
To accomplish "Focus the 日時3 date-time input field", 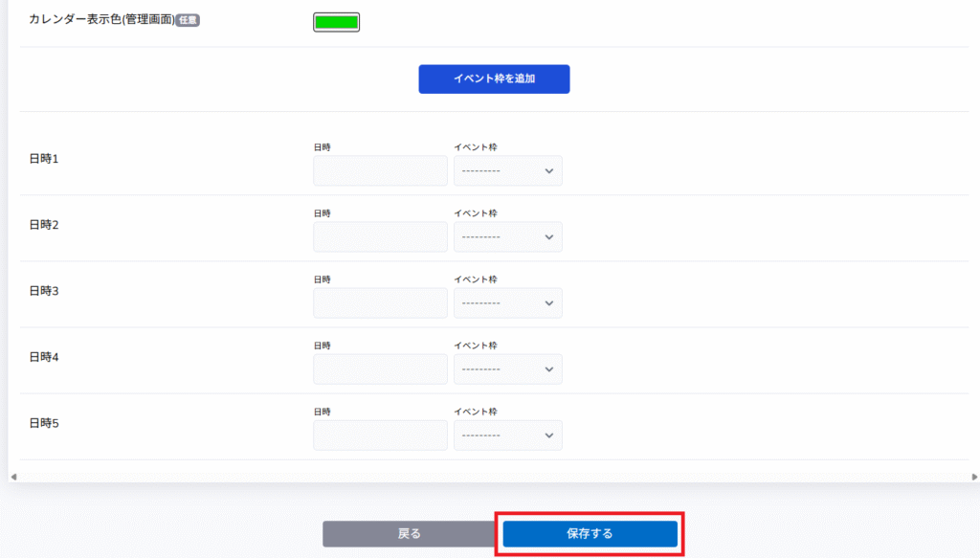I will 380,303.
